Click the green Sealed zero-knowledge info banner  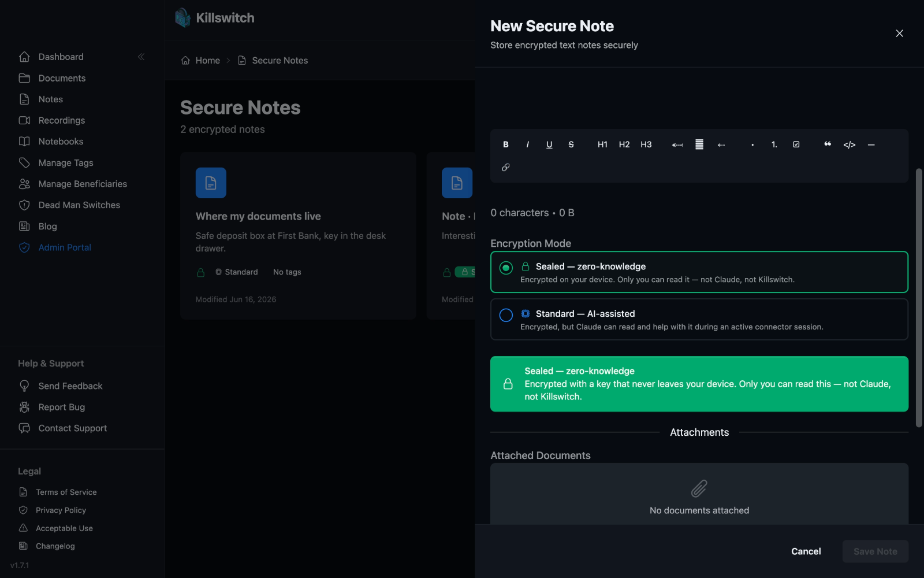[699, 384]
